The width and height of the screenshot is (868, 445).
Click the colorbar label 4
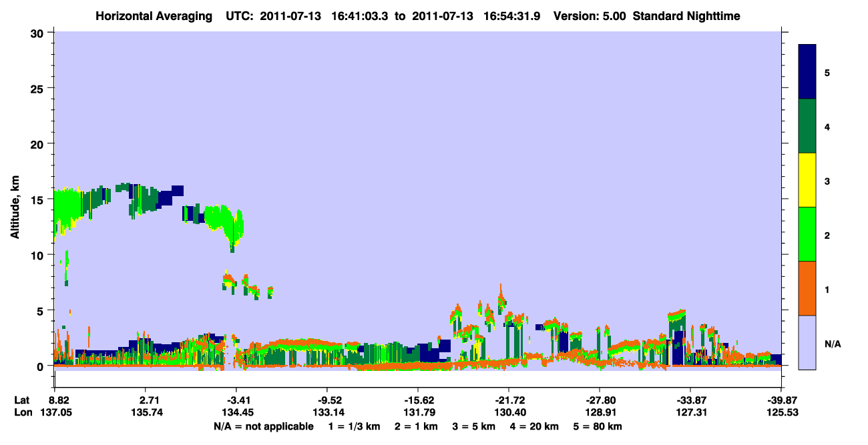pyautogui.click(x=827, y=126)
